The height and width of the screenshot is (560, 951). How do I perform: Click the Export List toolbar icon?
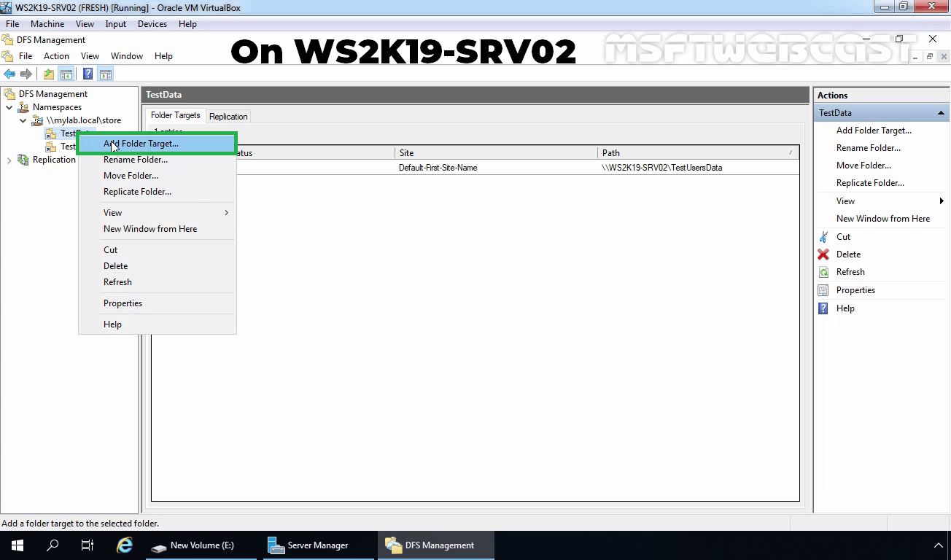pyautogui.click(x=48, y=73)
